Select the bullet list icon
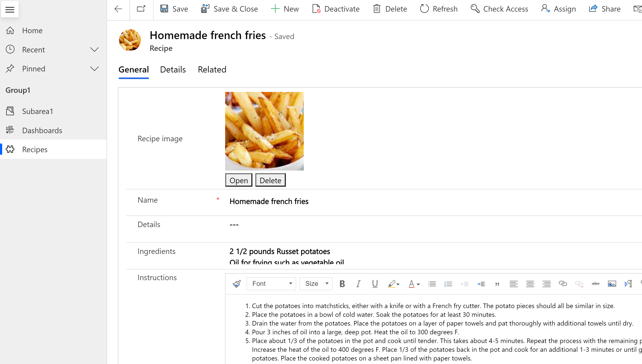Viewport: 642px width, 364px height. click(x=432, y=283)
